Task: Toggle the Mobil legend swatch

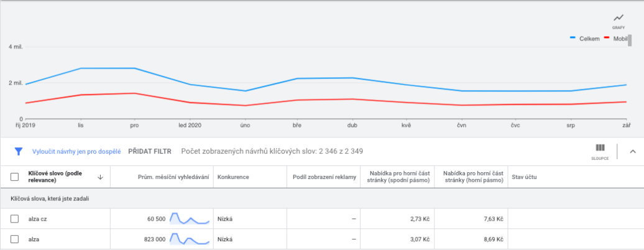Action: 607,39
